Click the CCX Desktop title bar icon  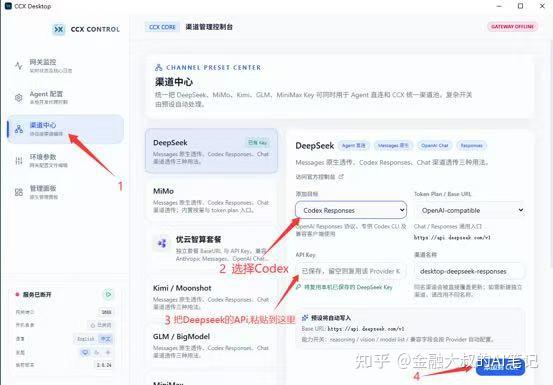click(8, 6)
